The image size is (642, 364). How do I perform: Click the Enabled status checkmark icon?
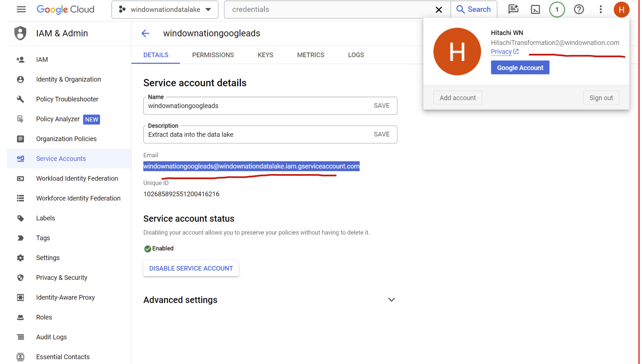point(148,249)
